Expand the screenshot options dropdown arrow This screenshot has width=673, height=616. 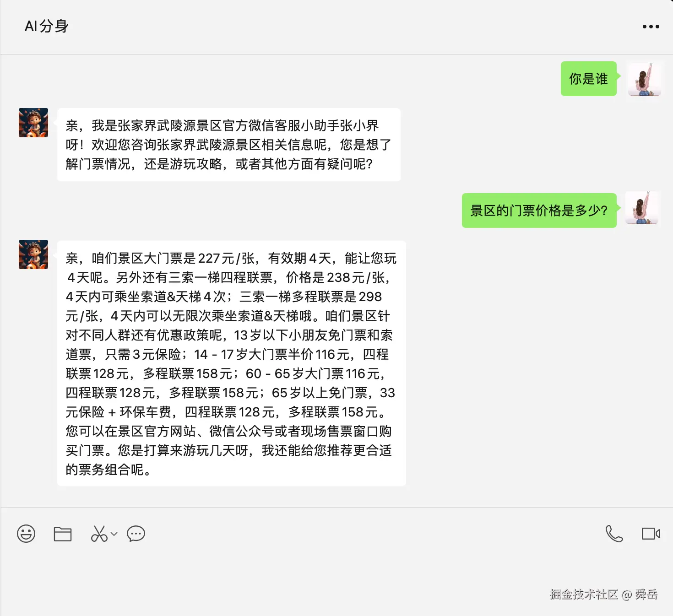coord(114,534)
